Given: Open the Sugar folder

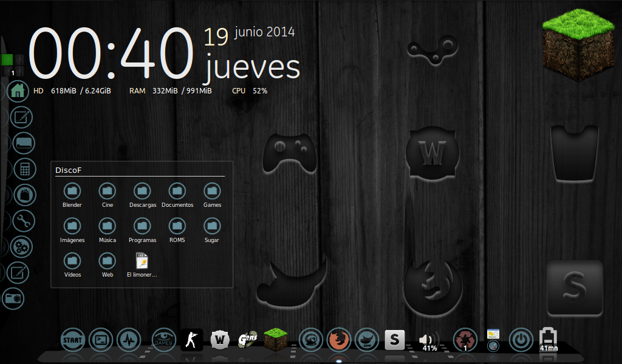Looking at the screenshot, I should tap(212, 231).
